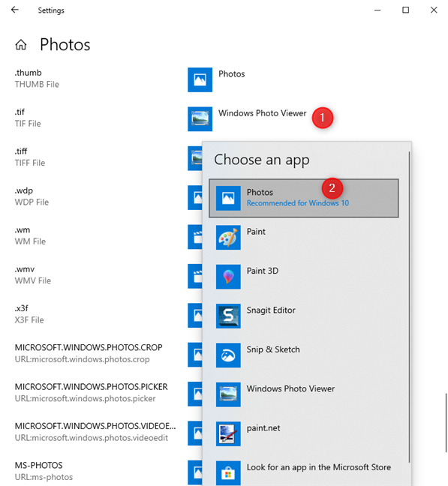Image resolution: width=448 pixels, height=486 pixels.
Task: Click the Photos page heading
Action: (x=65, y=45)
